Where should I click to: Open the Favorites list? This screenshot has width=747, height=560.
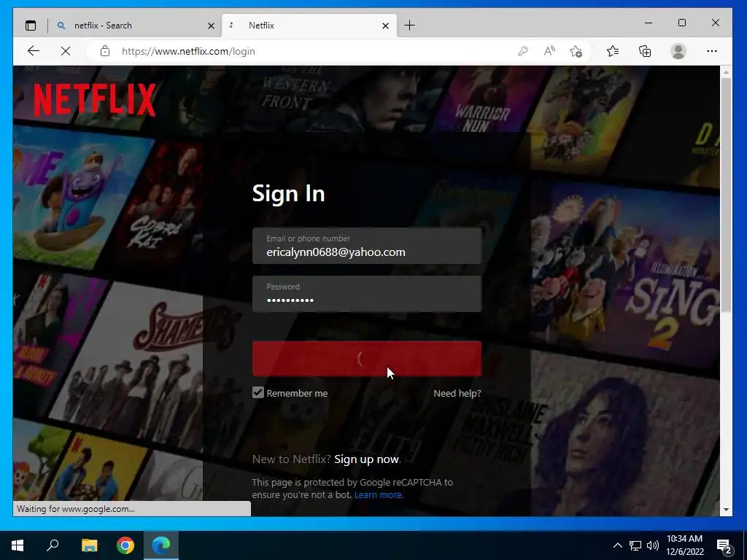click(613, 51)
